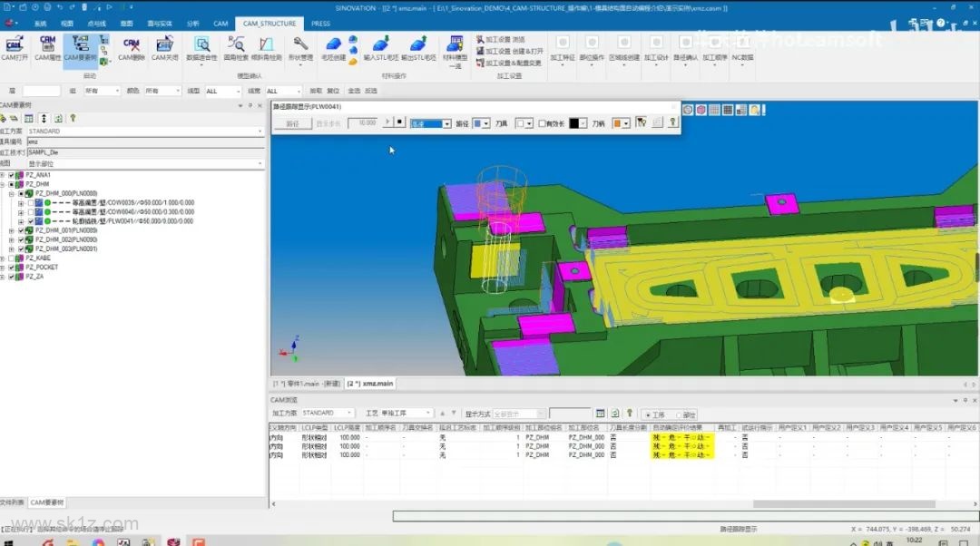The image size is (980, 546).
Task: Click the 输入STL毛坯 import icon
Action: point(380,47)
